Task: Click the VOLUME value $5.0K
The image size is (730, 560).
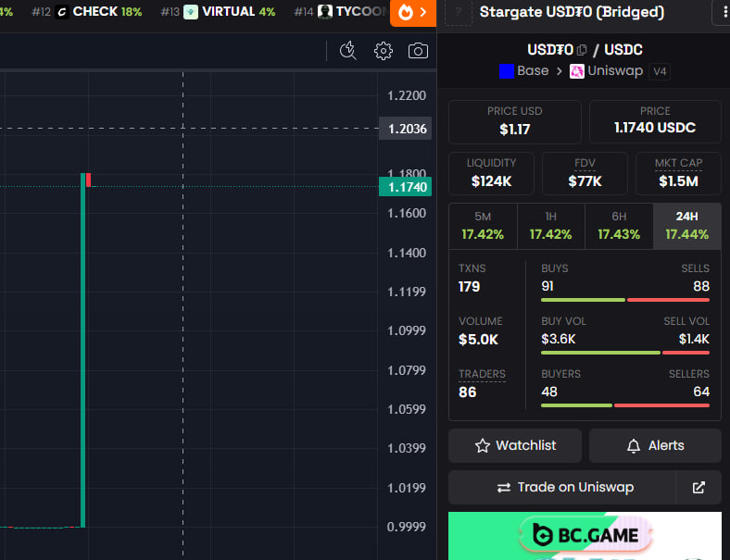Action: pos(478,340)
